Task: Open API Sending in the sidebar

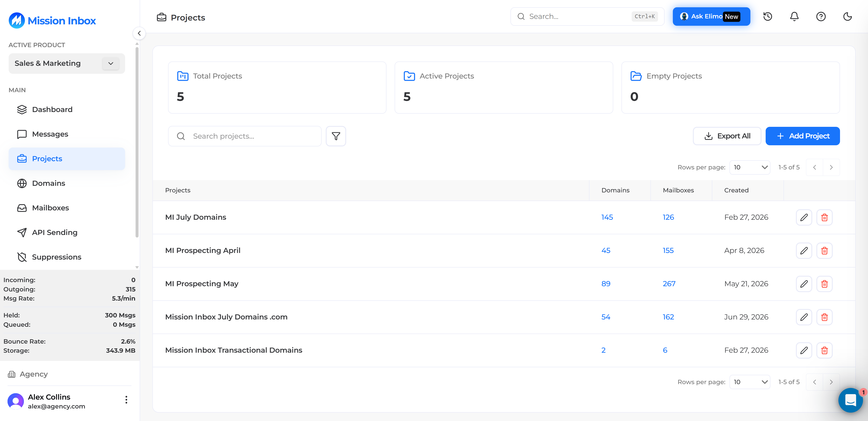Action: tap(67, 233)
